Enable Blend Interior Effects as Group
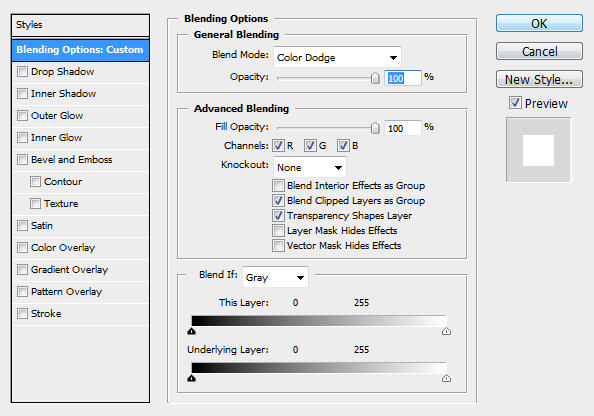This screenshot has width=594, height=416. (278, 186)
